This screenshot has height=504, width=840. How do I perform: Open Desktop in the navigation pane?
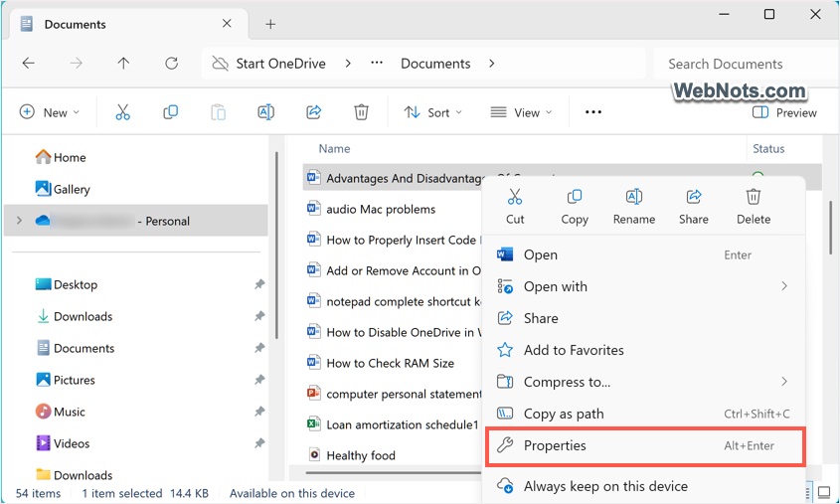(67, 284)
